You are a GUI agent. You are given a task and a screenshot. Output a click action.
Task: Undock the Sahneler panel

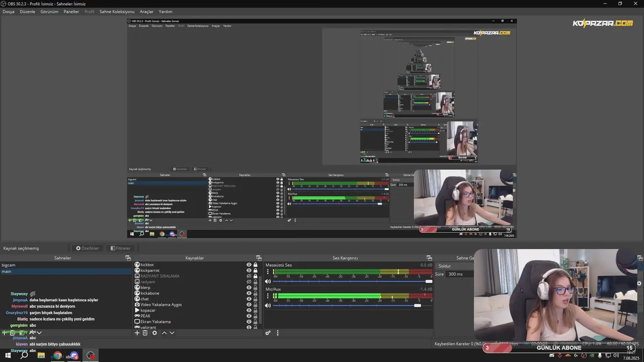(x=128, y=258)
